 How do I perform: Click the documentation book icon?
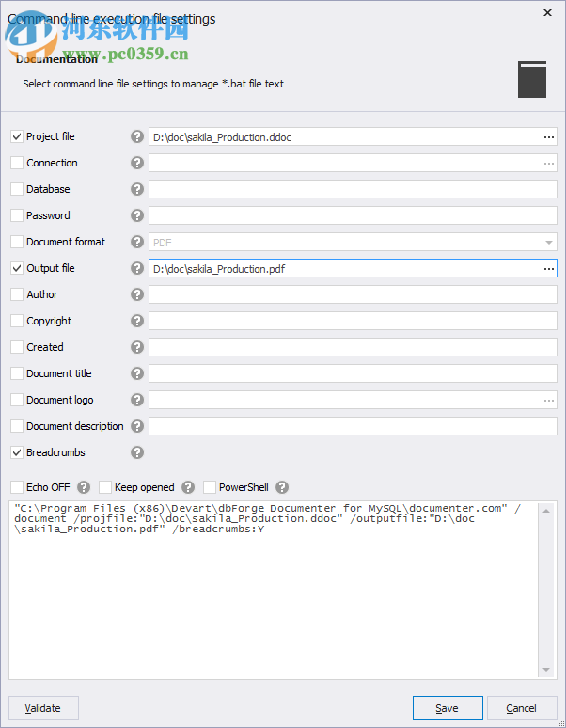point(532,79)
